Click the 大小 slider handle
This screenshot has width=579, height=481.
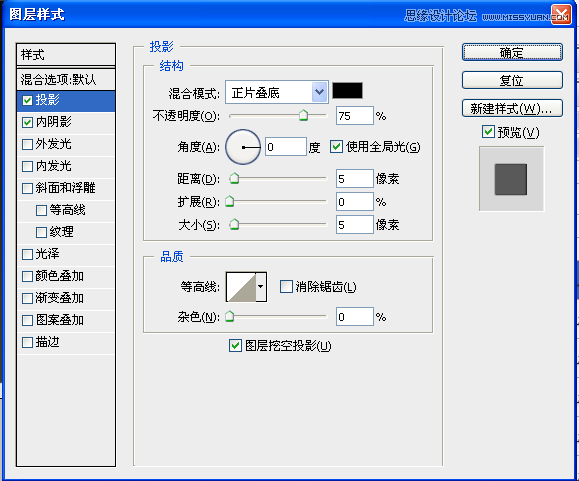234,224
